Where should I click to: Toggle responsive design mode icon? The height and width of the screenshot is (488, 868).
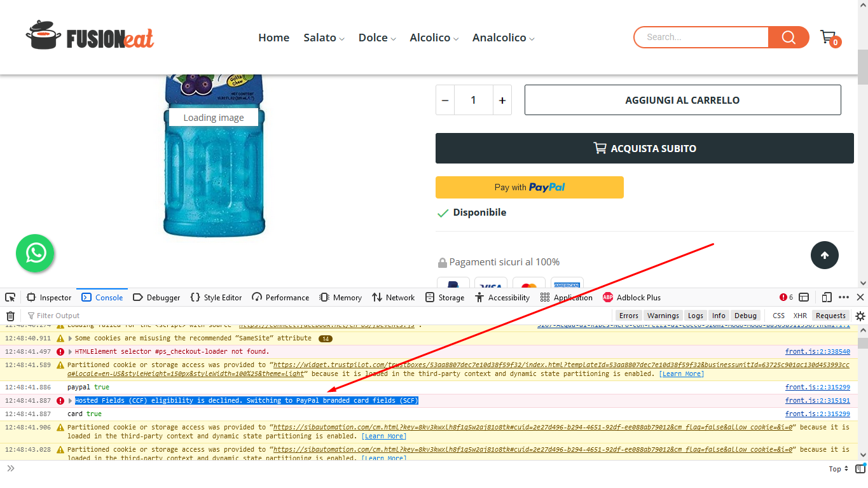(827, 297)
